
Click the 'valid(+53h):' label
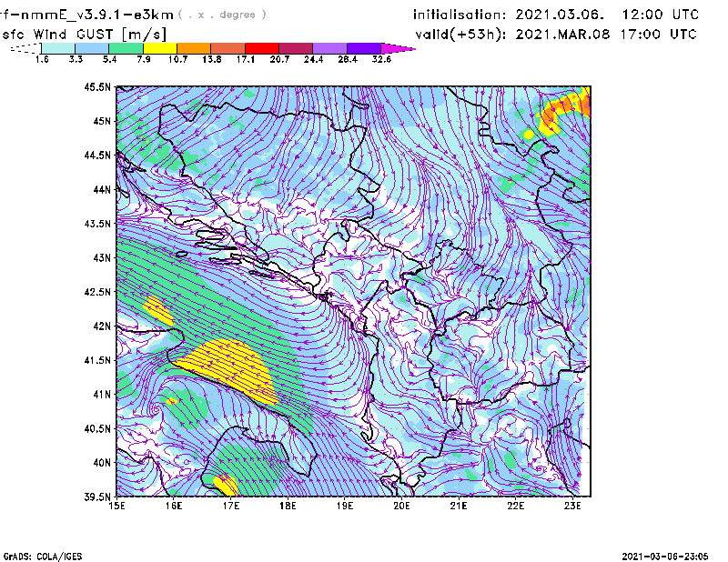pos(460,35)
